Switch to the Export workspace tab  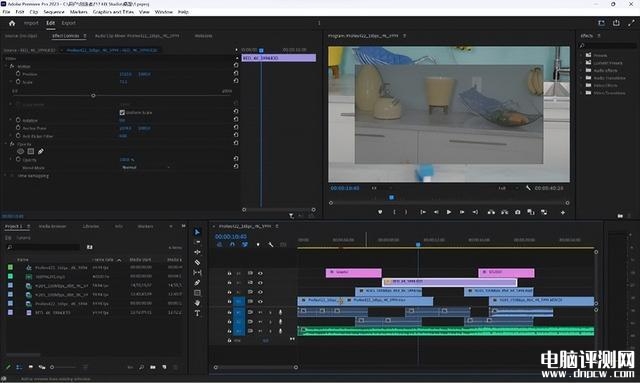69,23
